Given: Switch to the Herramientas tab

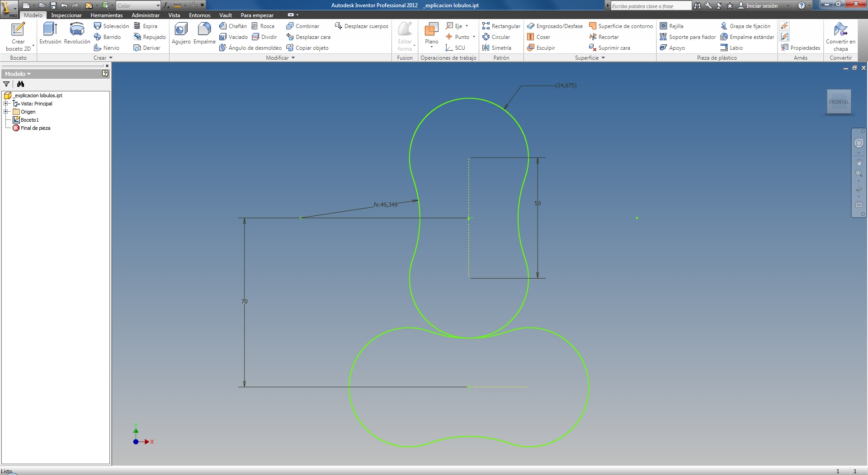Looking at the screenshot, I should [x=107, y=15].
